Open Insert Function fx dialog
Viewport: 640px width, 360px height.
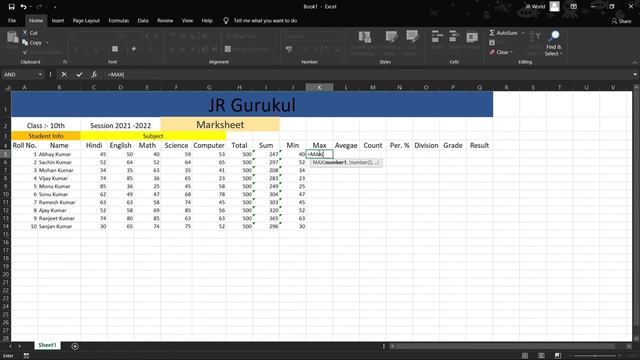[x=94, y=75]
